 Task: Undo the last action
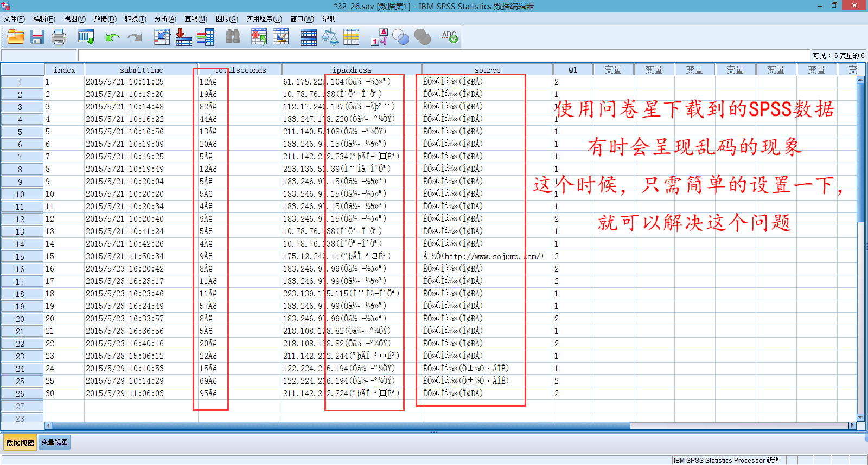pos(112,37)
